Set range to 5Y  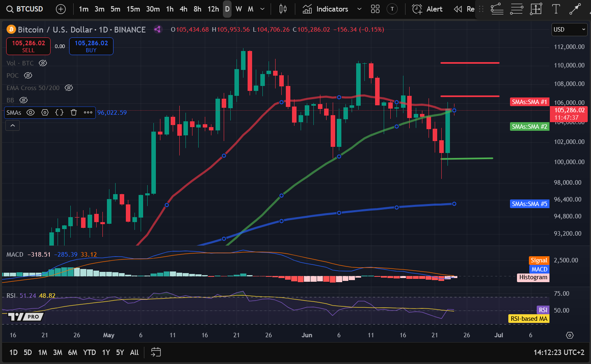click(120, 352)
